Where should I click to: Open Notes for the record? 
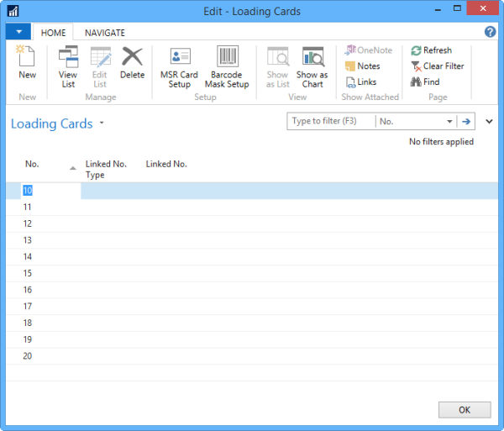(362, 66)
